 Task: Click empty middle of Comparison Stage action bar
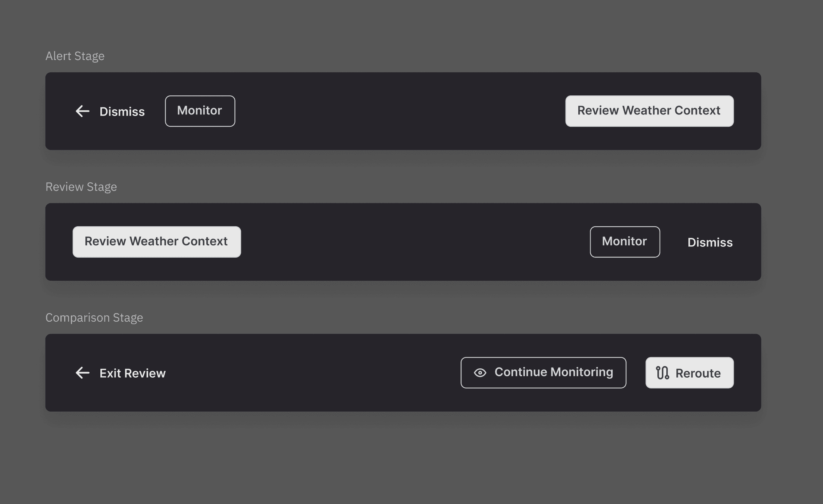pos(313,373)
